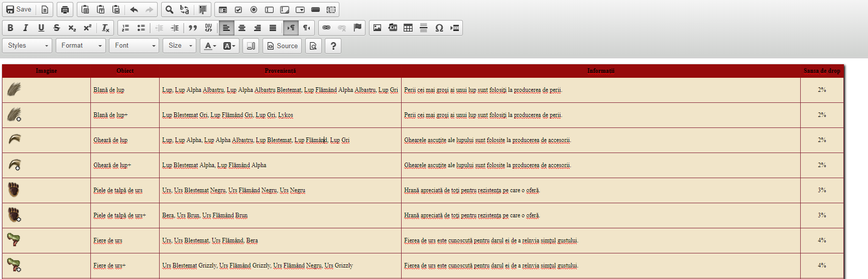This screenshot has height=279, width=868.
Task: Apply block quote formatting
Action: pyautogui.click(x=193, y=28)
